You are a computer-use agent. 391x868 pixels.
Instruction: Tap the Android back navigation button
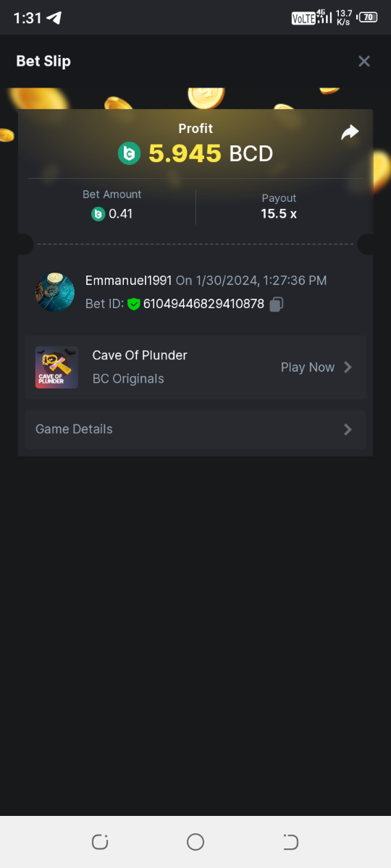point(290,841)
